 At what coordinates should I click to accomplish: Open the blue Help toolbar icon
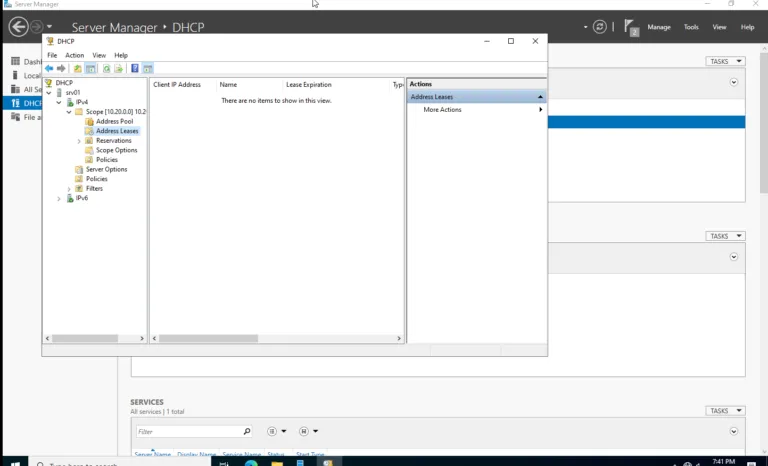[x=135, y=69]
